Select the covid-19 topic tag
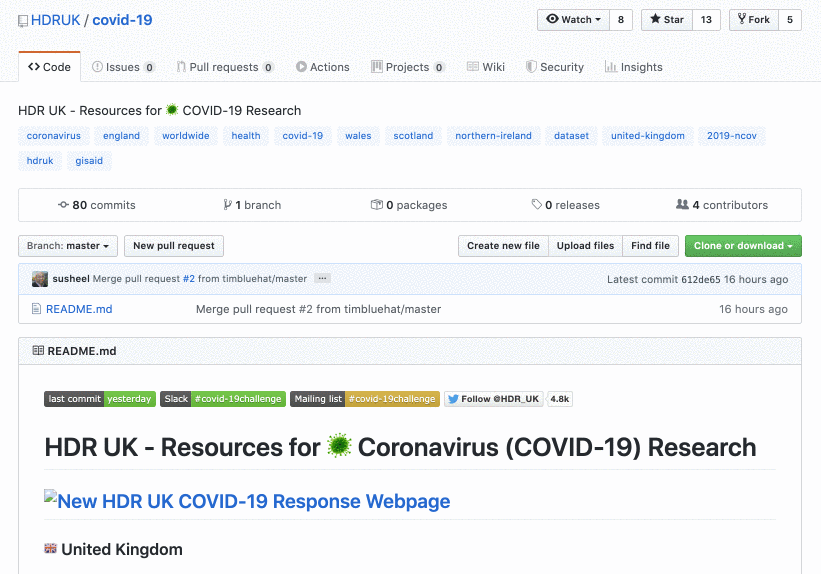 pyautogui.click(x=303, y=136)
